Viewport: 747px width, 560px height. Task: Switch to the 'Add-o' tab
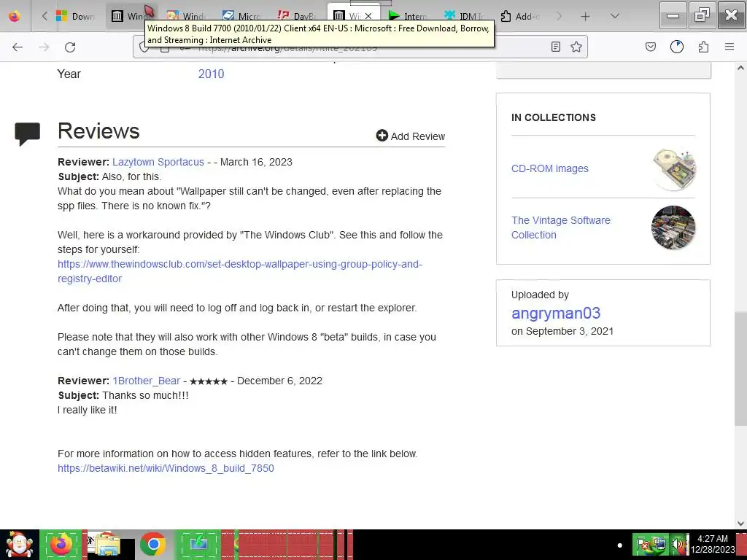click(x=519, y=16)
